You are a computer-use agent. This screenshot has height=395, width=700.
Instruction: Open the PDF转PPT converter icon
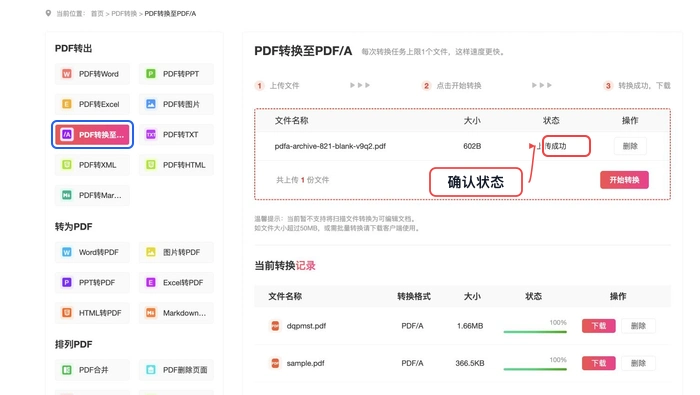151,74
